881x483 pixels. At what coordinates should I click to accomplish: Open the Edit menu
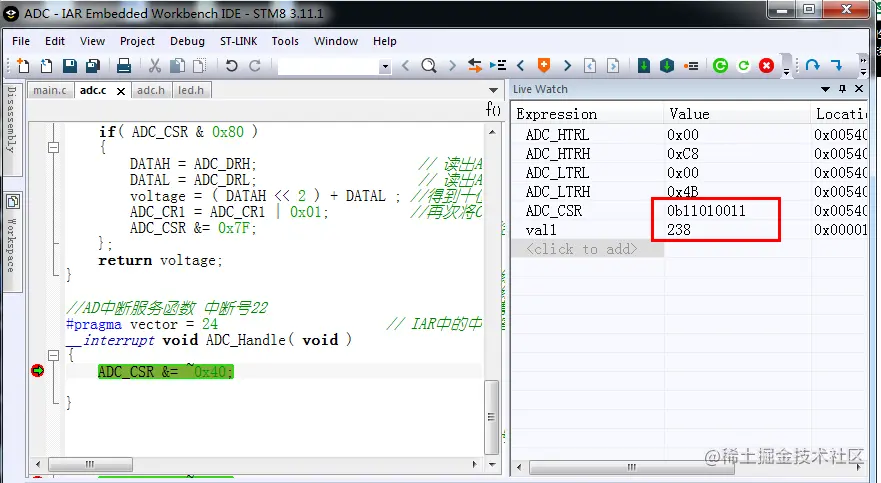(x=55, y=41)
